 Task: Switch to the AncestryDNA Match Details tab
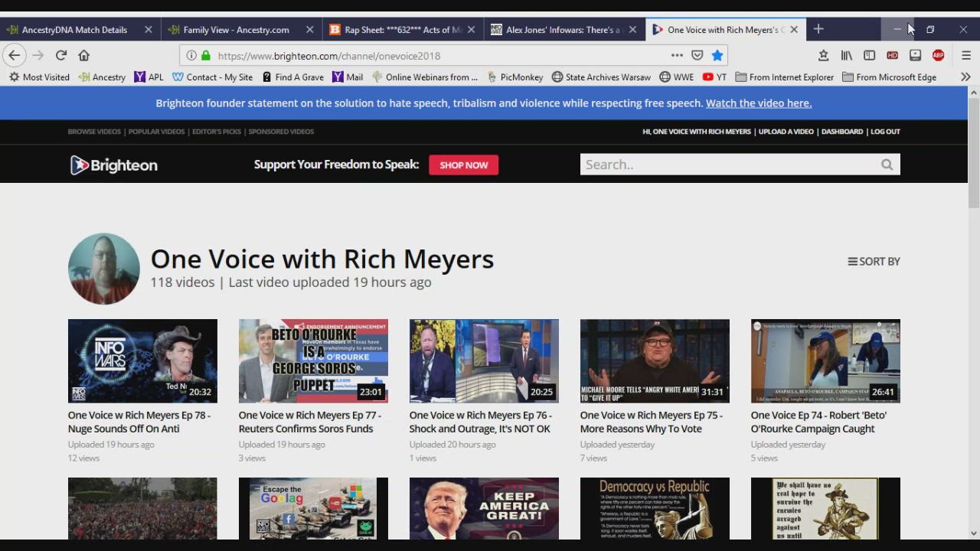(x=74, y=30)
